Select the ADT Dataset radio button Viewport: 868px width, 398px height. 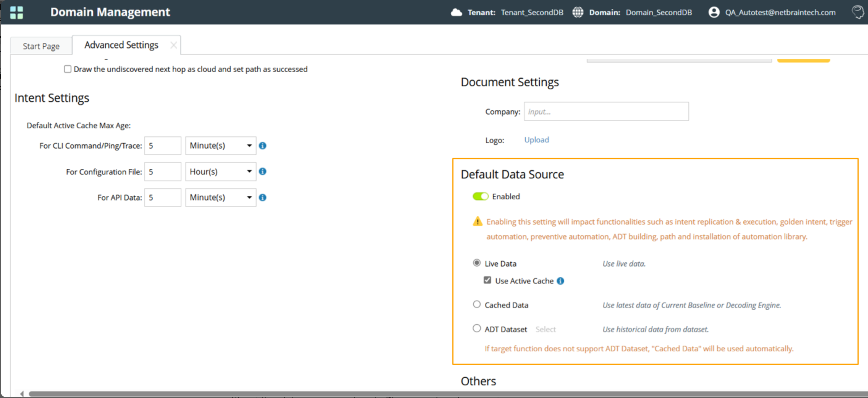tap(476, 328)
